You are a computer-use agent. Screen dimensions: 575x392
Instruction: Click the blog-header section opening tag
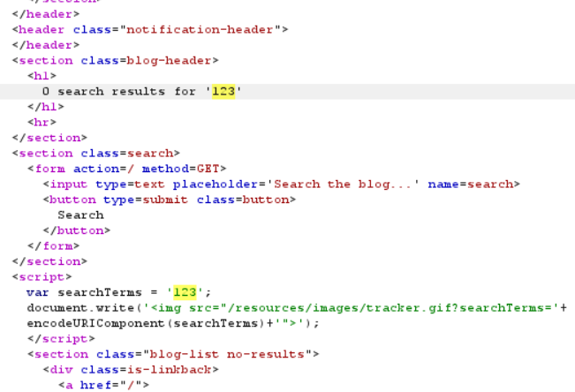115,60
